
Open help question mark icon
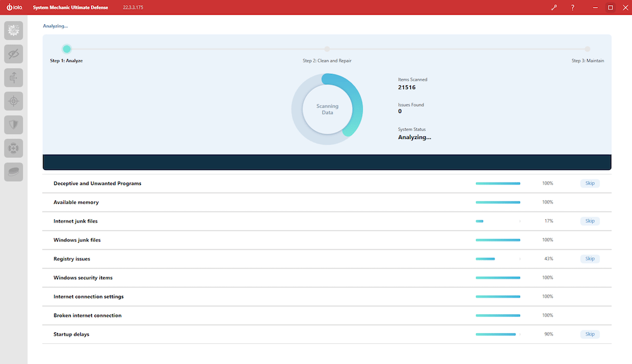pos(573,7)
